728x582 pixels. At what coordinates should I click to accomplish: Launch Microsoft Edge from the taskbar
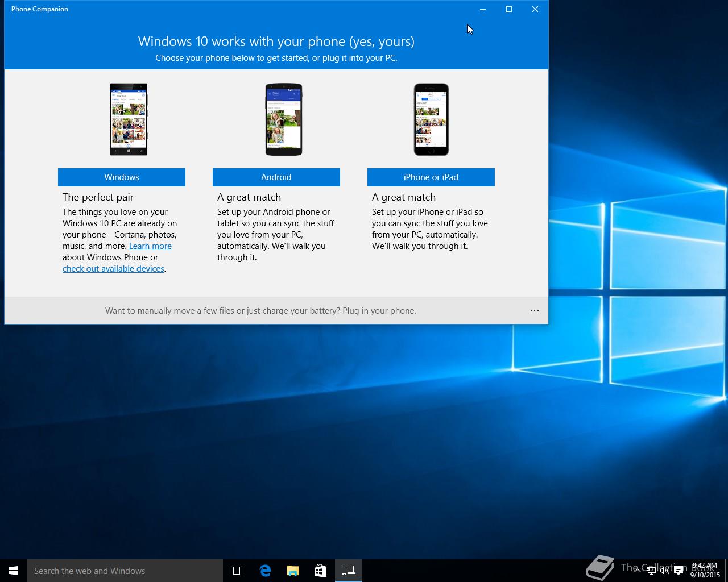coord(265,571)
